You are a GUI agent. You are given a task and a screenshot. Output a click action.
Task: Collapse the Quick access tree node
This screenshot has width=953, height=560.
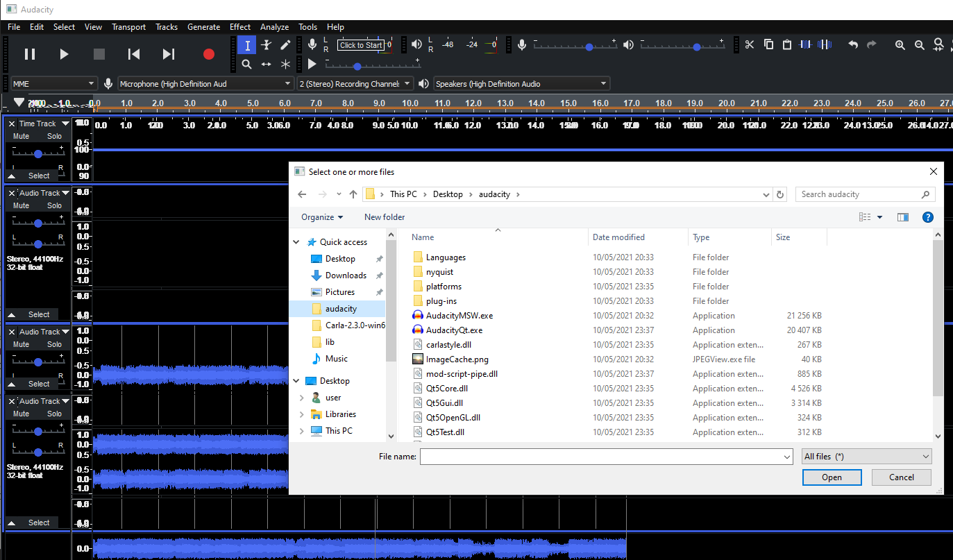pos(297,242)
